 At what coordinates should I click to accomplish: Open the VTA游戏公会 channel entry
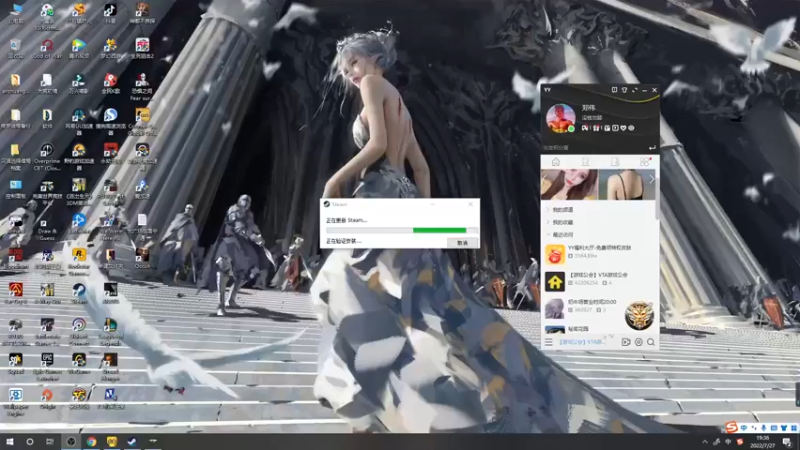(x=599, y=281)
